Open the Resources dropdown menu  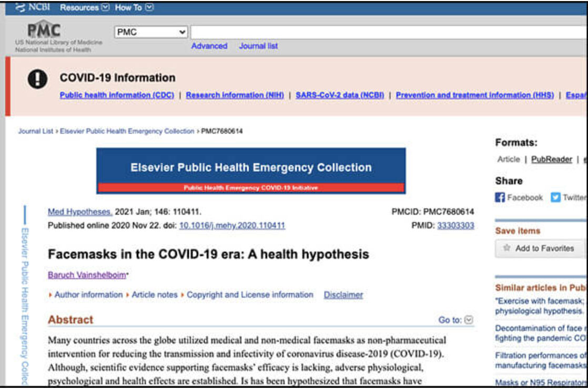point(85,7)
